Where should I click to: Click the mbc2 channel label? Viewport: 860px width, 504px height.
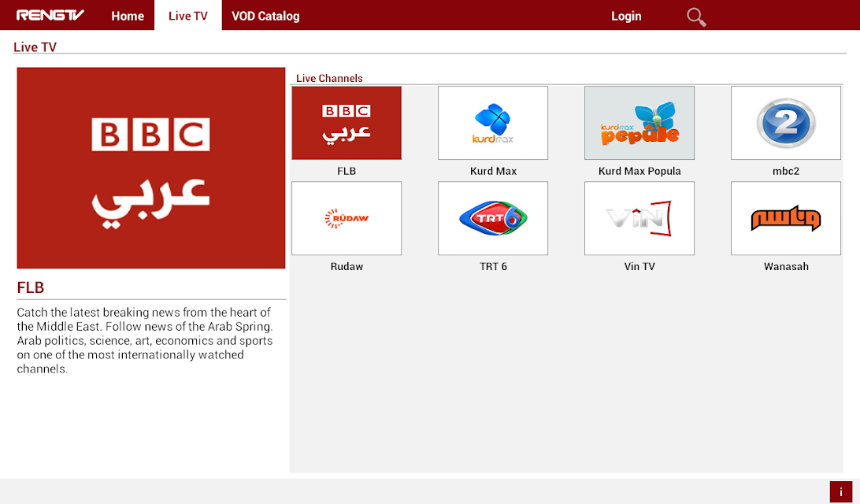click(786, 171)
